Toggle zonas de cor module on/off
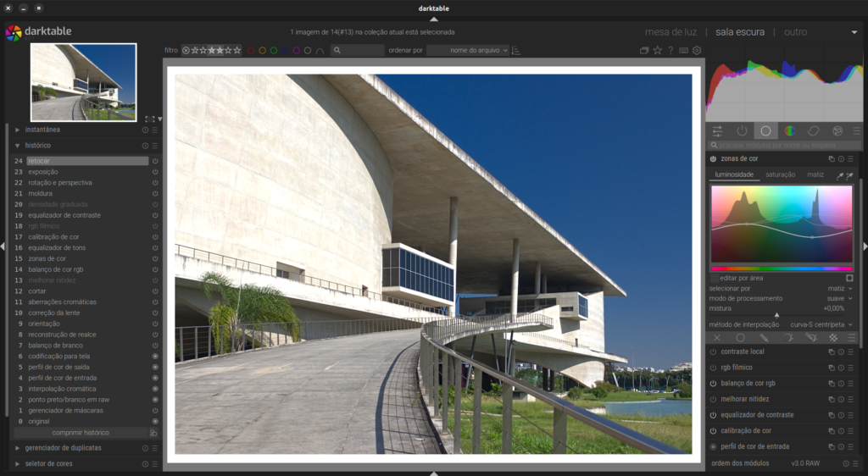Image resolution: width=868 pixels, height=476 pixels. tap(713, 158)
